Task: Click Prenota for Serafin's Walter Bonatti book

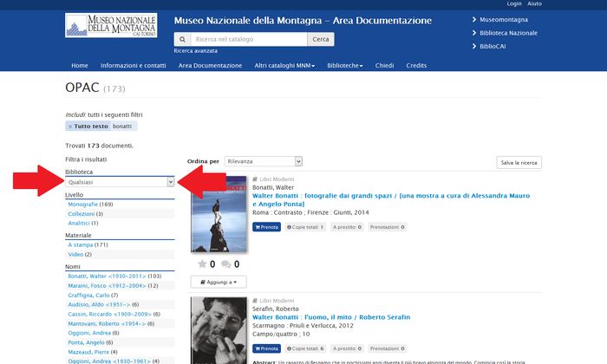Action: pyautogui.click(x=266, y=348)
